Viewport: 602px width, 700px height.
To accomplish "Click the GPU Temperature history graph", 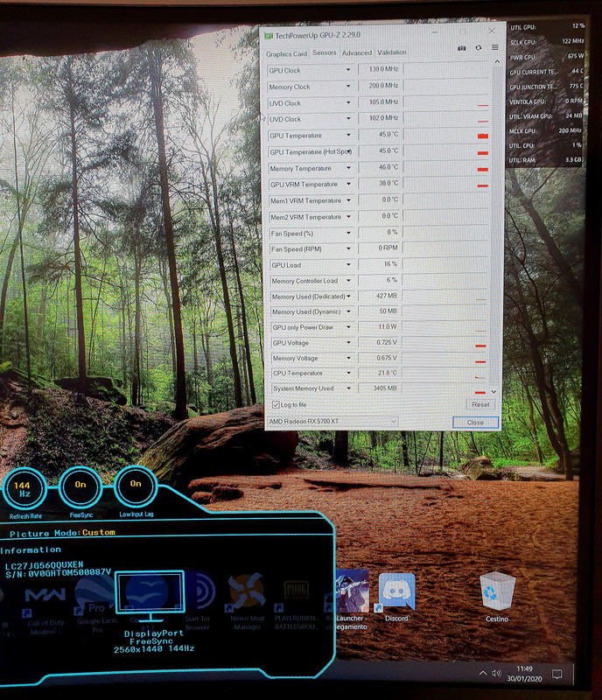I will click(445, 135).
